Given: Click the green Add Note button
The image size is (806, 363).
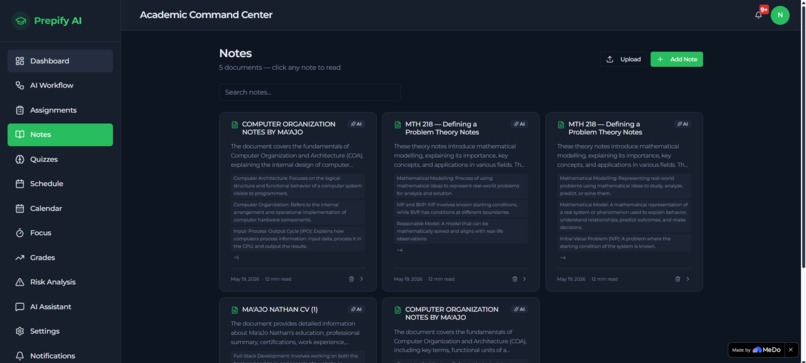Looking at the screenshot, I should pyautogui.click(x=676, y=59).
